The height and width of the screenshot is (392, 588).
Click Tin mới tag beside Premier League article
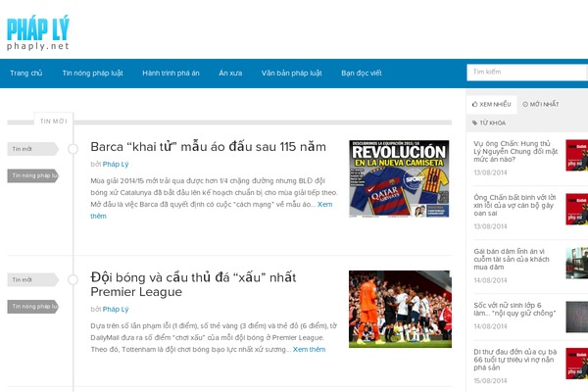coord(33,280)
